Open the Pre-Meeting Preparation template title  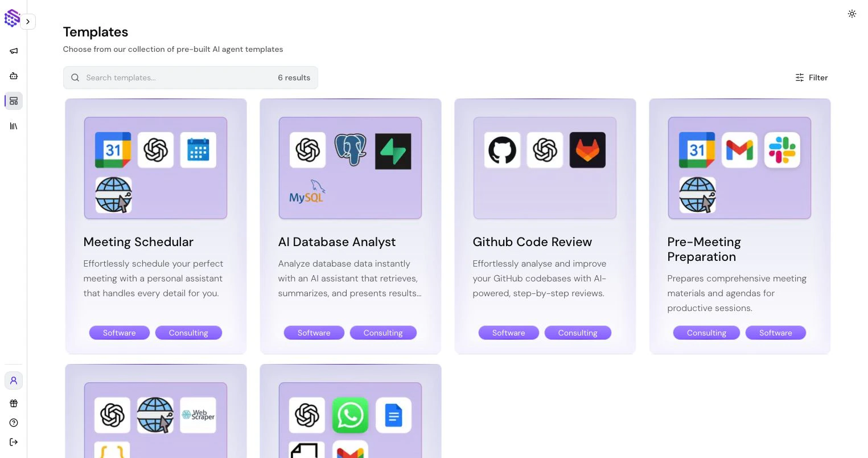[x=704, y=250]
